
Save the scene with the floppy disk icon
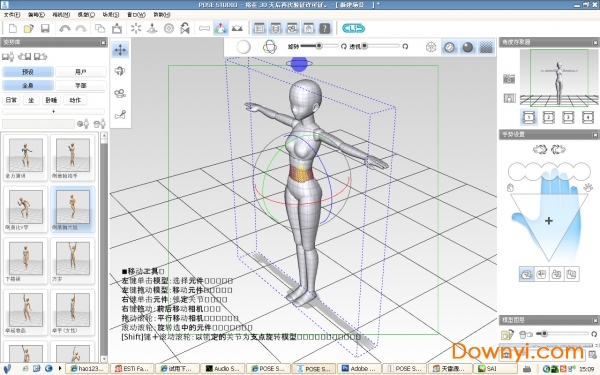click(x=45, y=28)
